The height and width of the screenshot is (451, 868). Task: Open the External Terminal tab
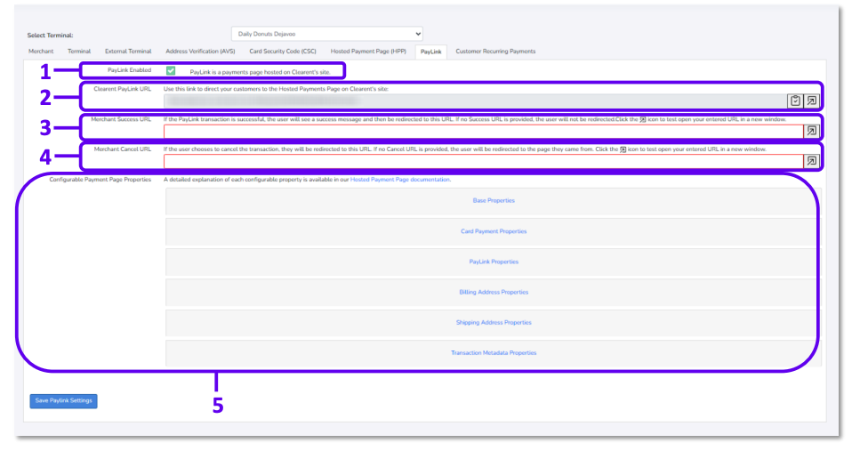click(x=128, y=51)
